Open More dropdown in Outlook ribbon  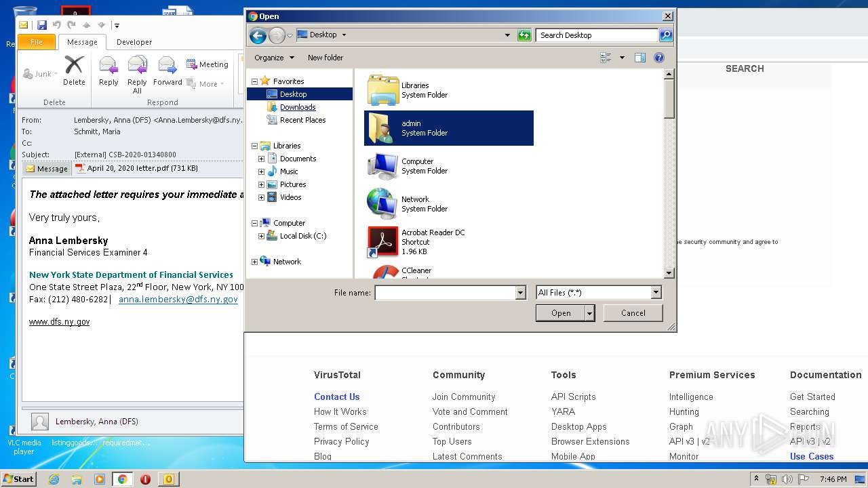[x=205, y=84]
